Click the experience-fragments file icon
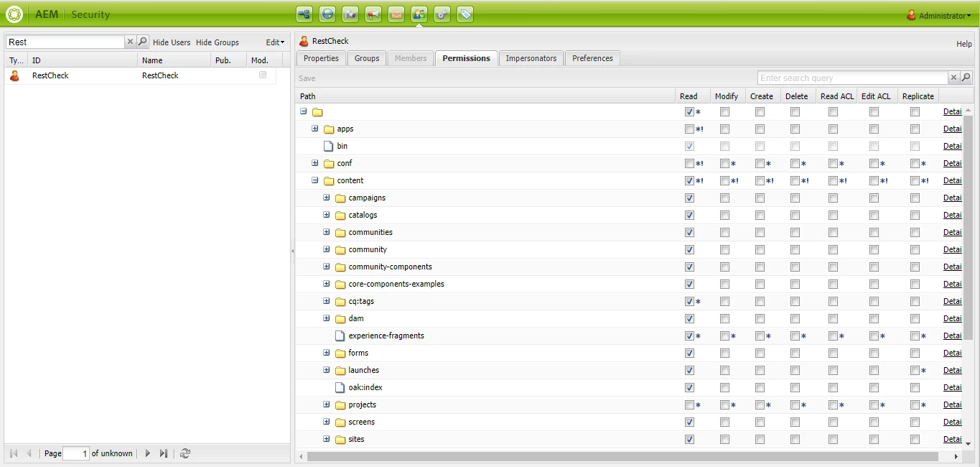The height and width of the screenshot is (467, 980). (340, 336)
